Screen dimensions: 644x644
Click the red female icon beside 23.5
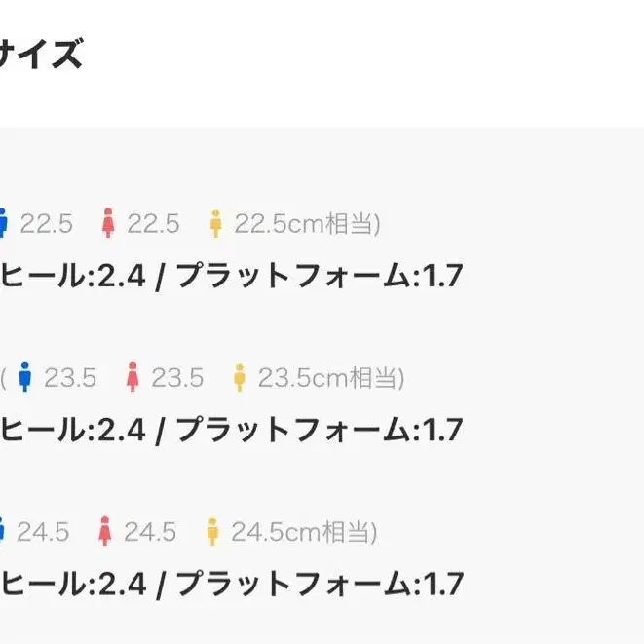point(133,377)
